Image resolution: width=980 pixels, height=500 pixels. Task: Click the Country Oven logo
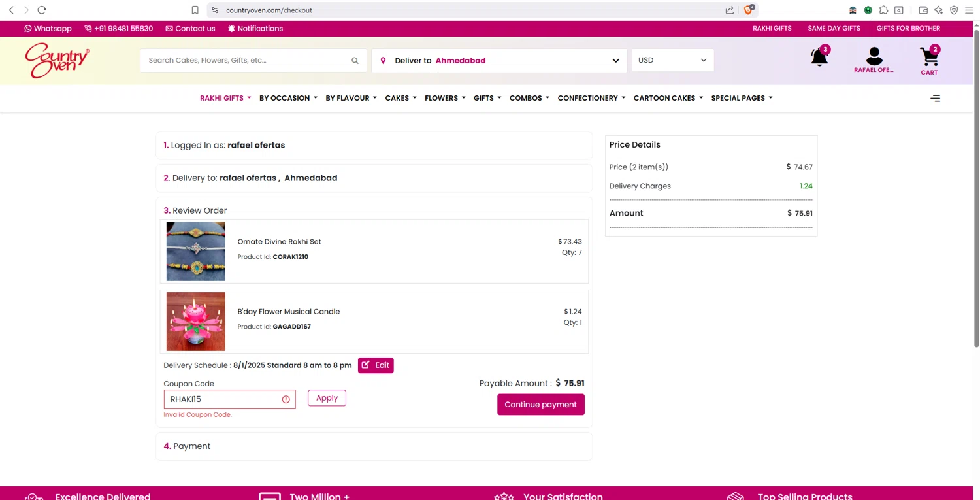57,61
